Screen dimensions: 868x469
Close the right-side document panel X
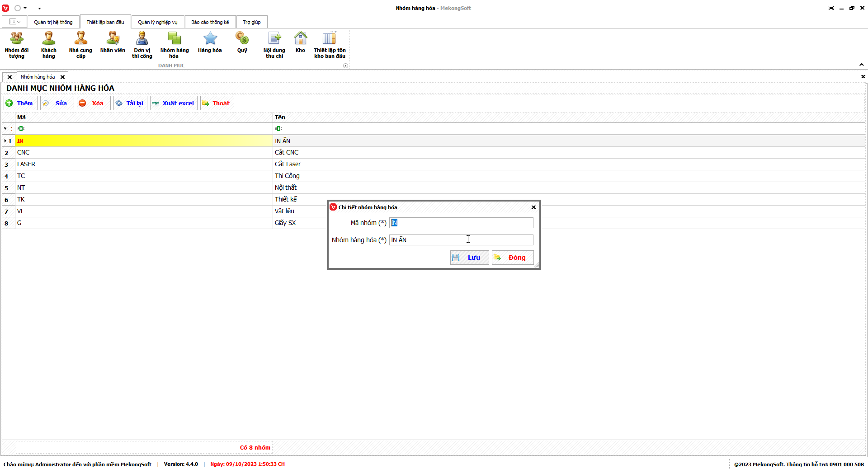click(x=863, y=77)
